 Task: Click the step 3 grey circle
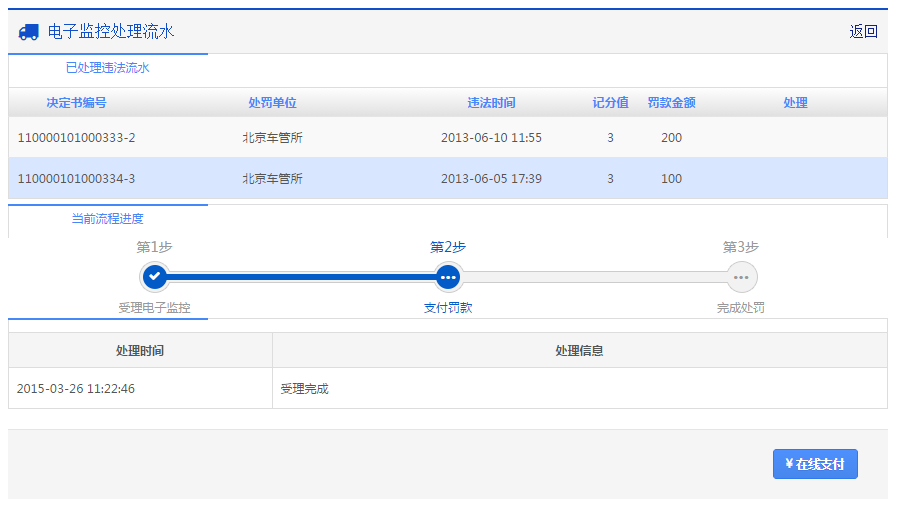[x=741, y=277]
